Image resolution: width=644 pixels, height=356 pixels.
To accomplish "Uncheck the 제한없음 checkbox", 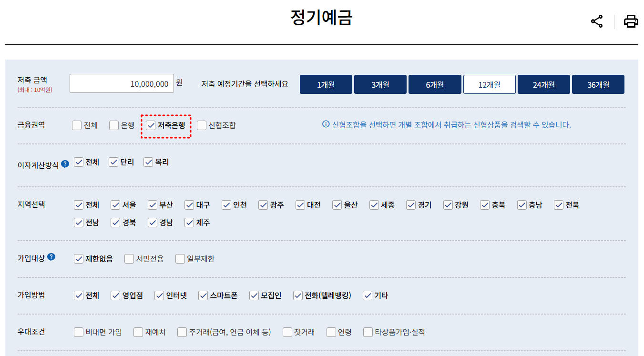I will point(79,259).
